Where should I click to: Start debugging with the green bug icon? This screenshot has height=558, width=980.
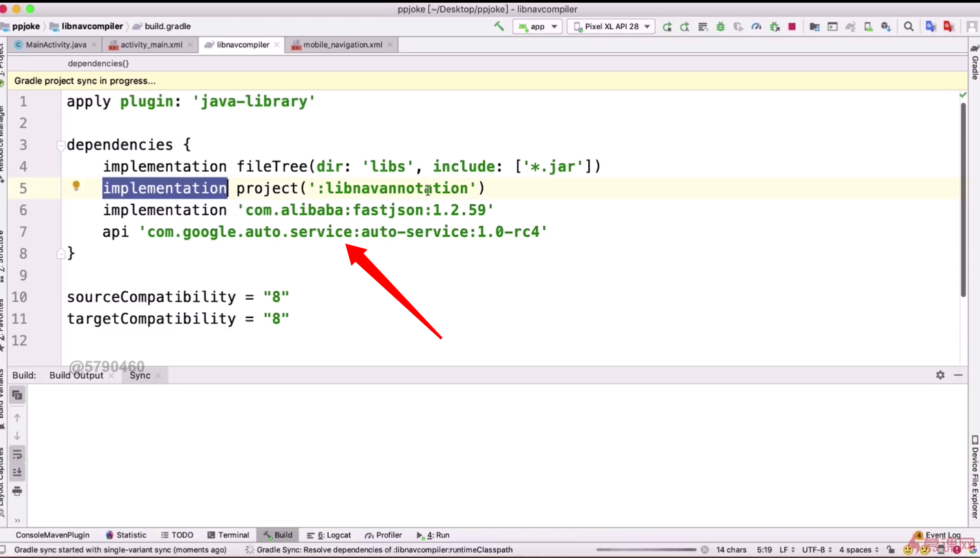pos(720,27)
